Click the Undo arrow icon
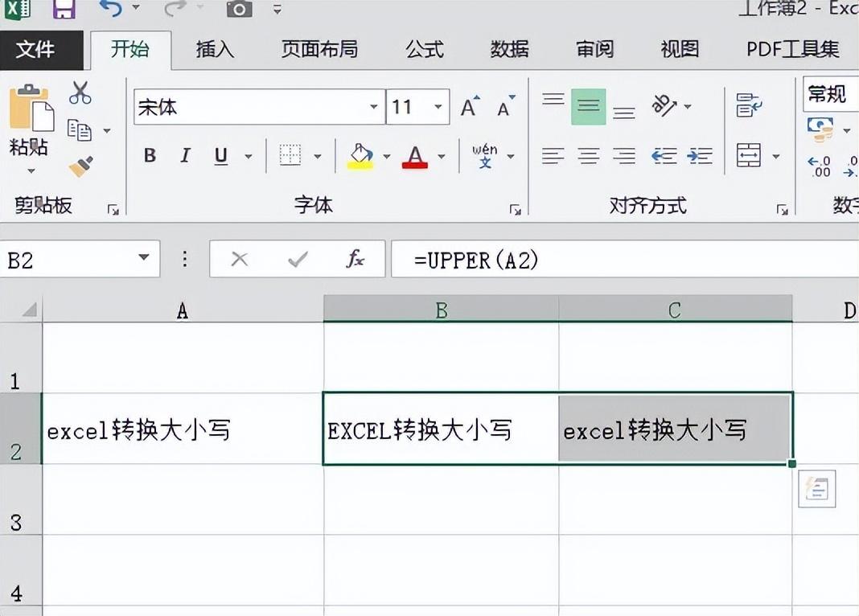Screen dimensions: 859x616 (111, 8)
